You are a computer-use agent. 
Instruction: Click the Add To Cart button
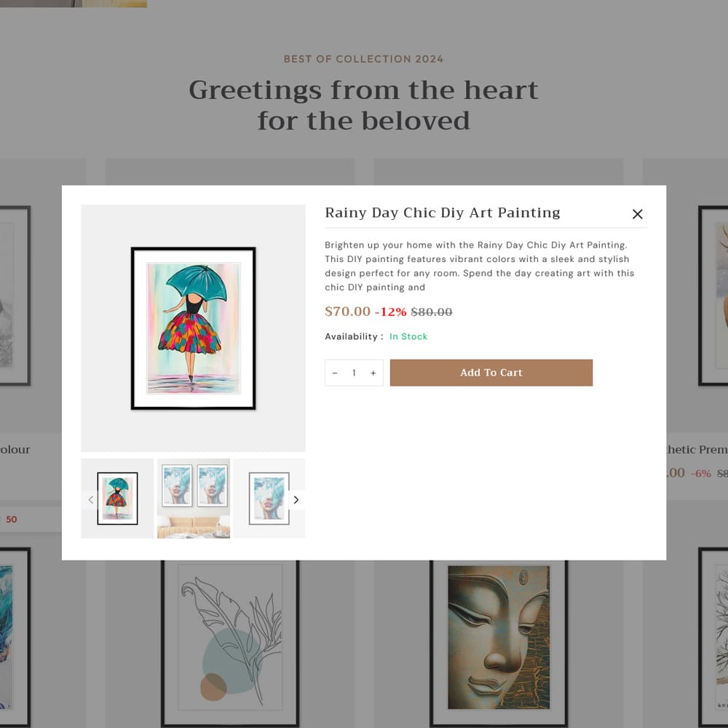click(491, 372)
